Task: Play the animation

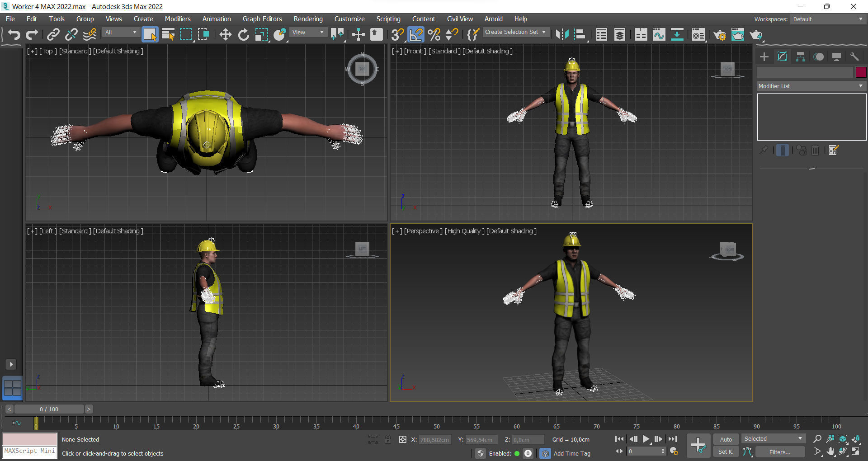Action: 646,439
